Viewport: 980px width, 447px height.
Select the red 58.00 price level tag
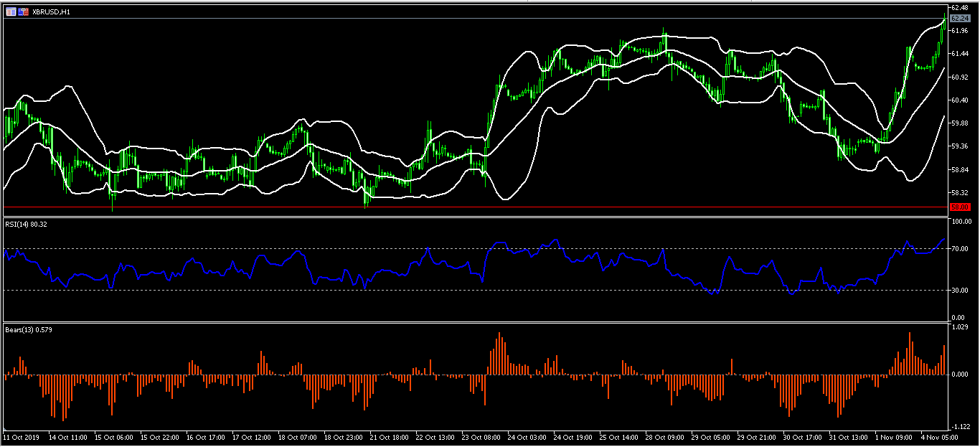point(958,207)
